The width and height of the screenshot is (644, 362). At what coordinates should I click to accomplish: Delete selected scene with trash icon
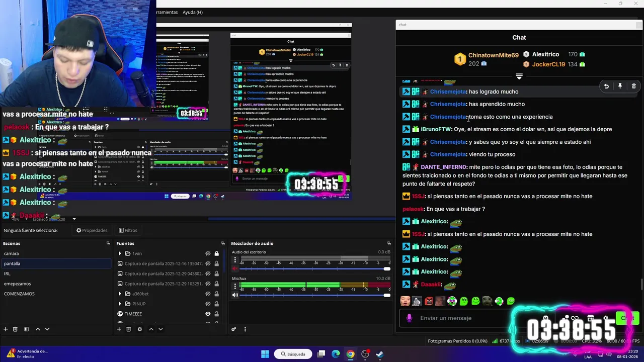click(15, 329)
